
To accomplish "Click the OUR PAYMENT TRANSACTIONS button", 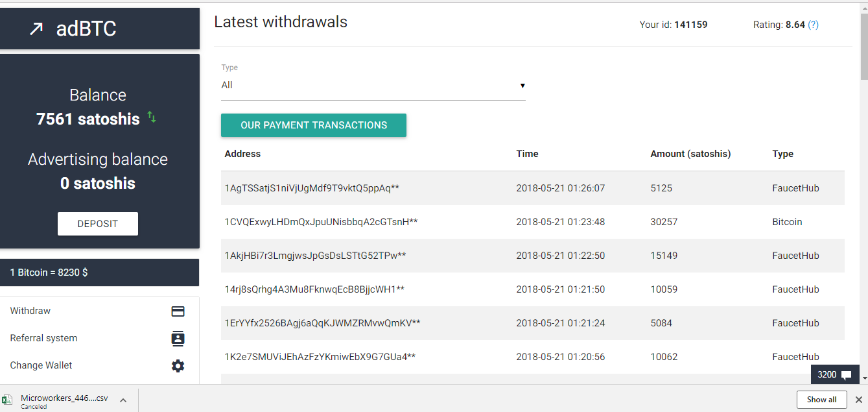I will tap(314, 125).
